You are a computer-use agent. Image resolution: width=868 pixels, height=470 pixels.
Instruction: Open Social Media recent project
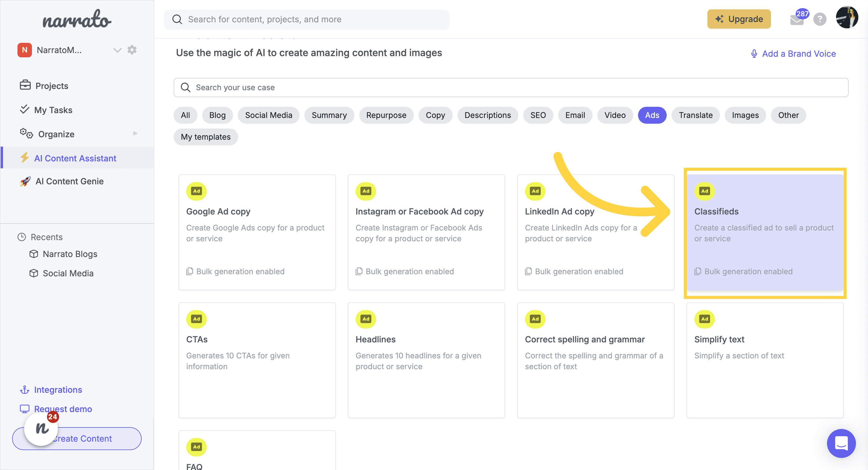[68, 273]
